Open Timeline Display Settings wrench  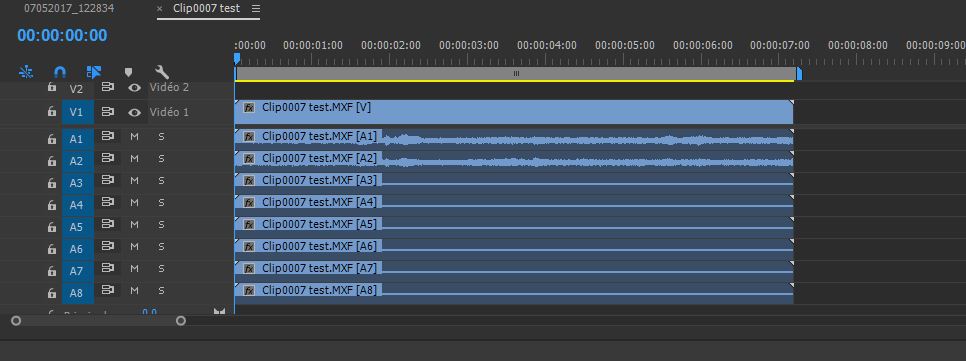162,72
